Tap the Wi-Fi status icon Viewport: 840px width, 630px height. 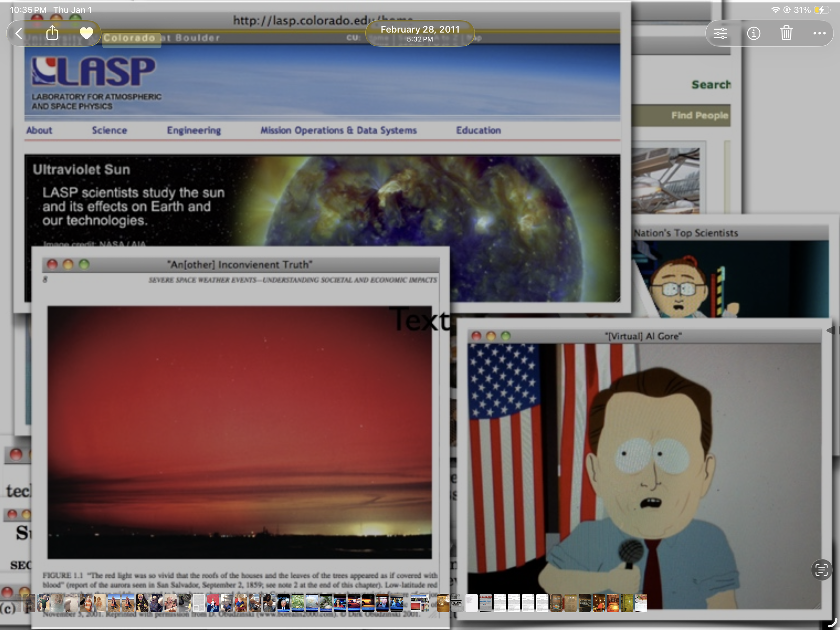[x=775, y=10]
